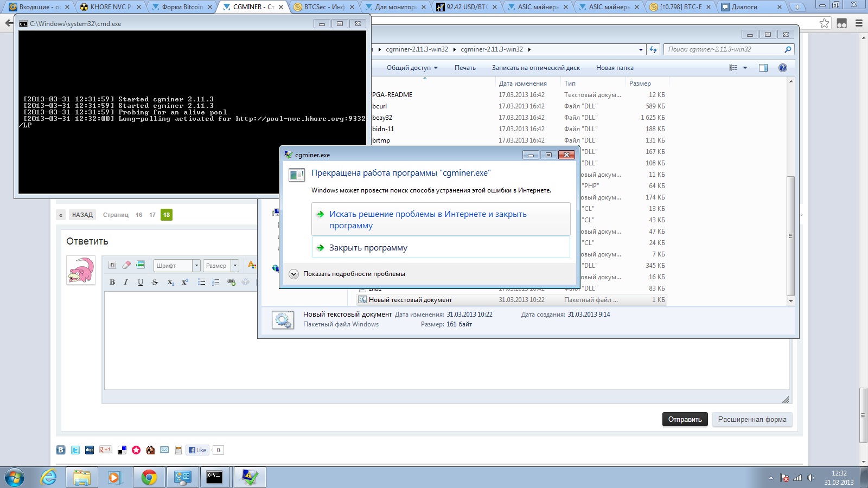The width and height of the screenshot is (868, 488).
Task: Open Internet Explorer from taskbar
Action: [x=49, y=477]
